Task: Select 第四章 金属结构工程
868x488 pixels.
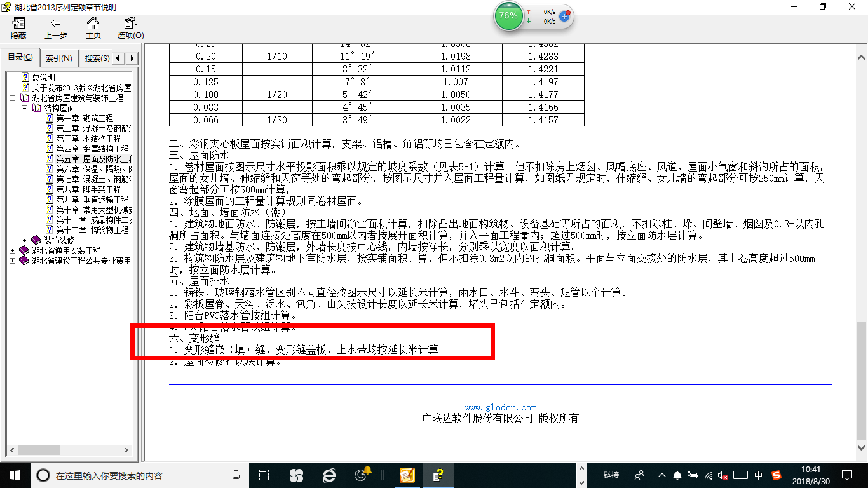Action: click(92, 149)
